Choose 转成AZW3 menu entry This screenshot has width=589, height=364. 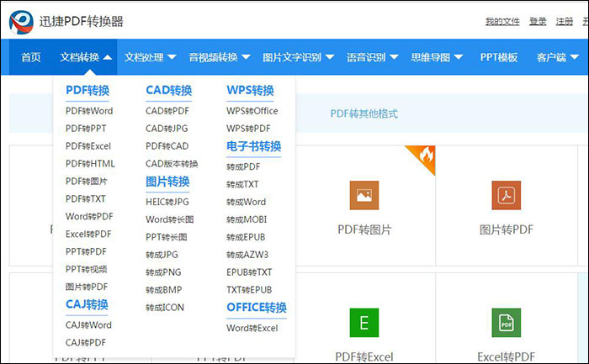[x=247, y=255]
